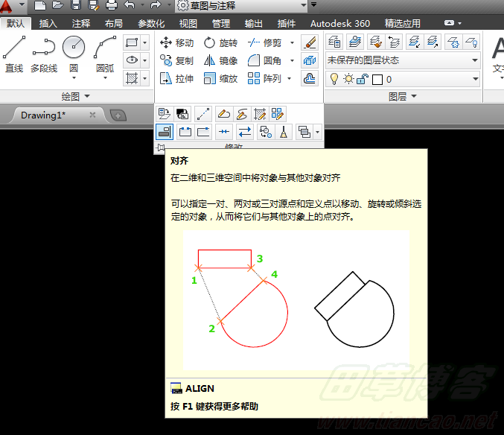Click the Move (移动) tool
The width and height of the screenshot is (504, 435).
click(x=176, y=42)
